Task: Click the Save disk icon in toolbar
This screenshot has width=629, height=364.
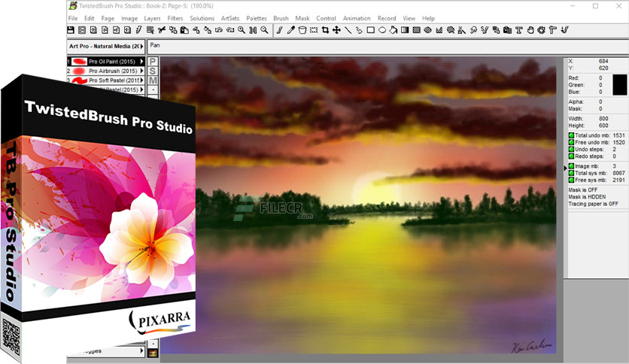Action: coord(71,30)
